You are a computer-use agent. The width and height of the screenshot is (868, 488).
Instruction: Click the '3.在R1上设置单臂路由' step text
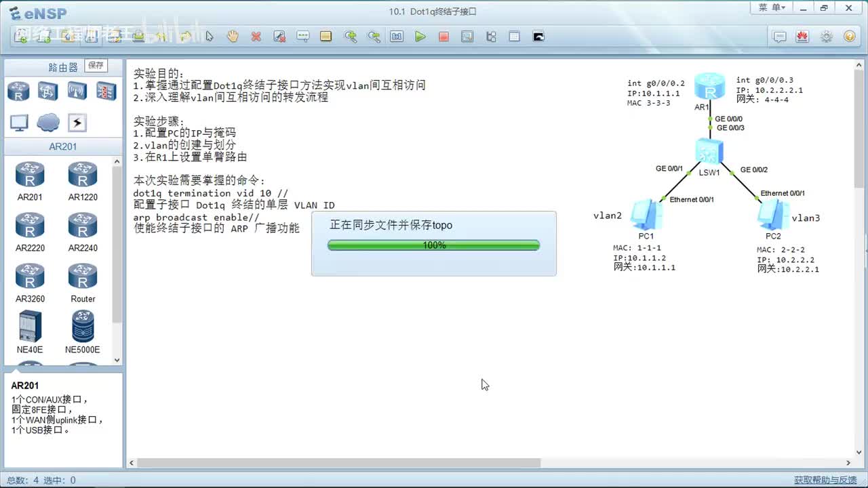point(190,157)
